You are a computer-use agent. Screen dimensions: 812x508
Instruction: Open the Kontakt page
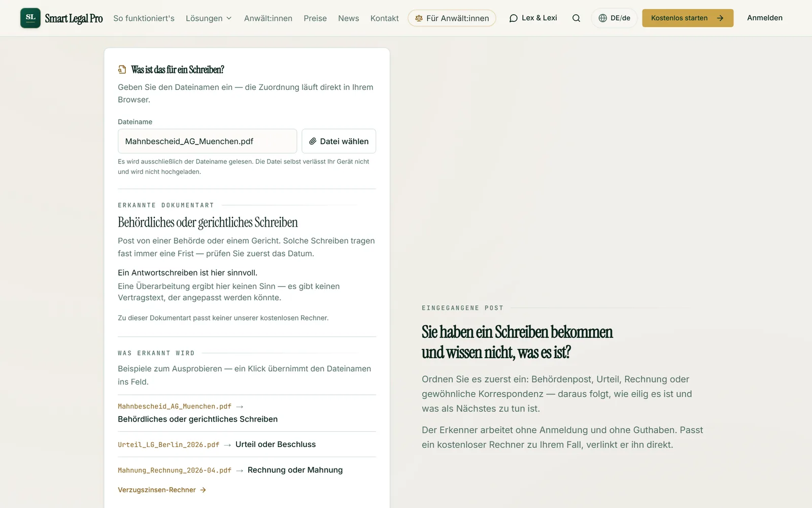click(x=384, y=18)
